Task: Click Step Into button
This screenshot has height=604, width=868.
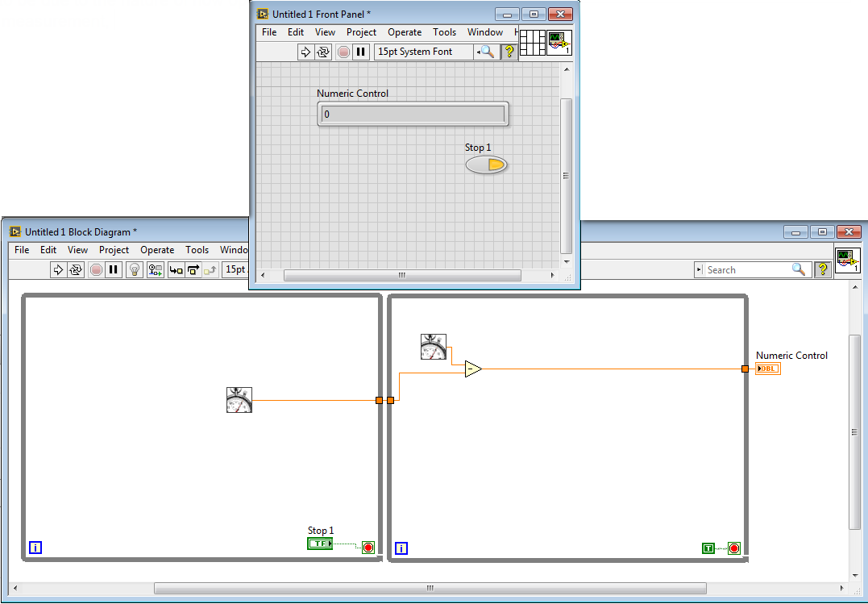Action: tap(176, 270)
